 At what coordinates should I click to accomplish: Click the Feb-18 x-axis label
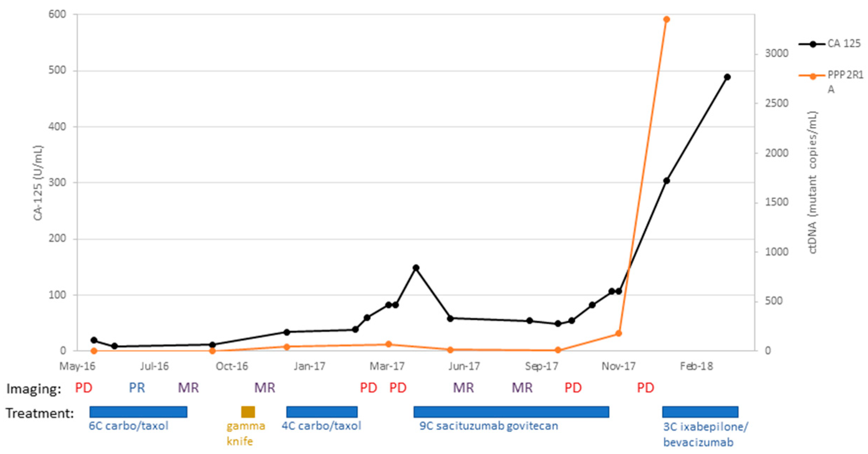click(696, 366)
